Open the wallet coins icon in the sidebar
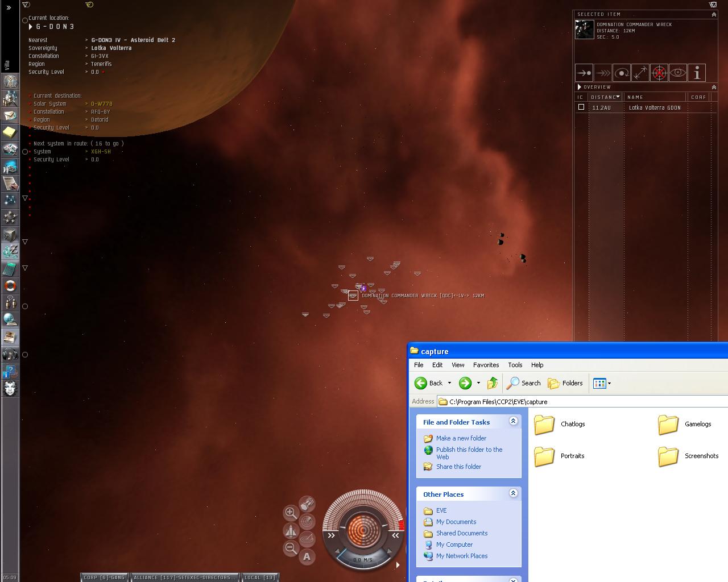Image resolution: width=728 pixels, height=582 pixels. (x=10, y=251)
